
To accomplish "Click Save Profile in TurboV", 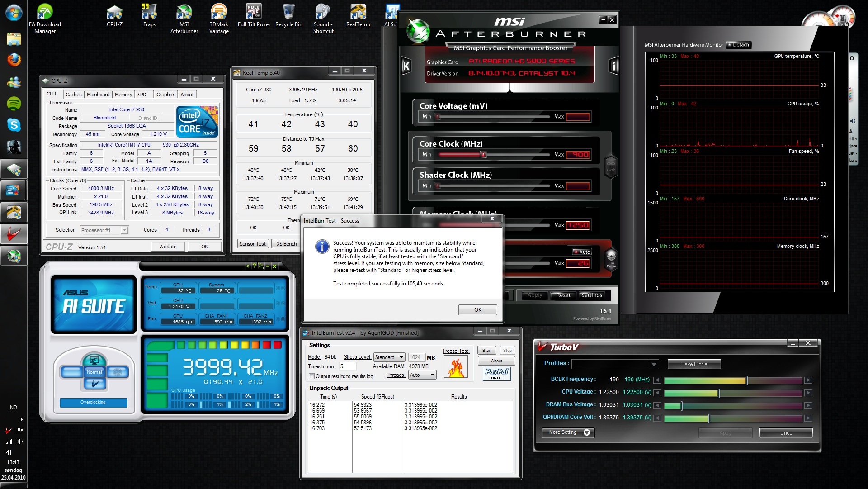I will click(694, 364).
